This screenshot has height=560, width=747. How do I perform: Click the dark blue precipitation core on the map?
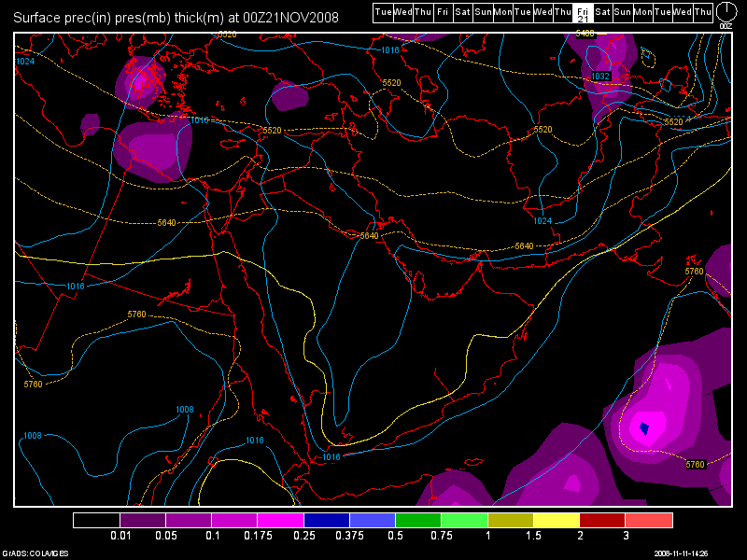[x=643, y=428]
